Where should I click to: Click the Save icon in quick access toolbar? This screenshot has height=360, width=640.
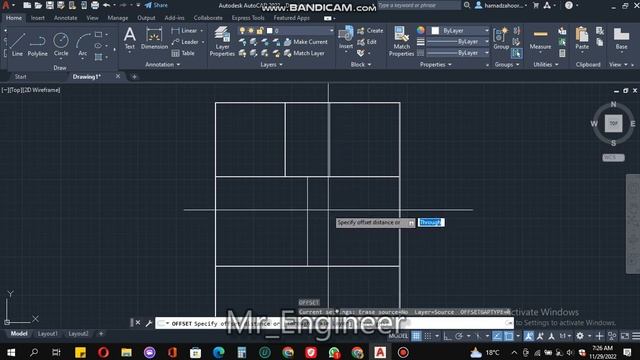pos(50,5)
